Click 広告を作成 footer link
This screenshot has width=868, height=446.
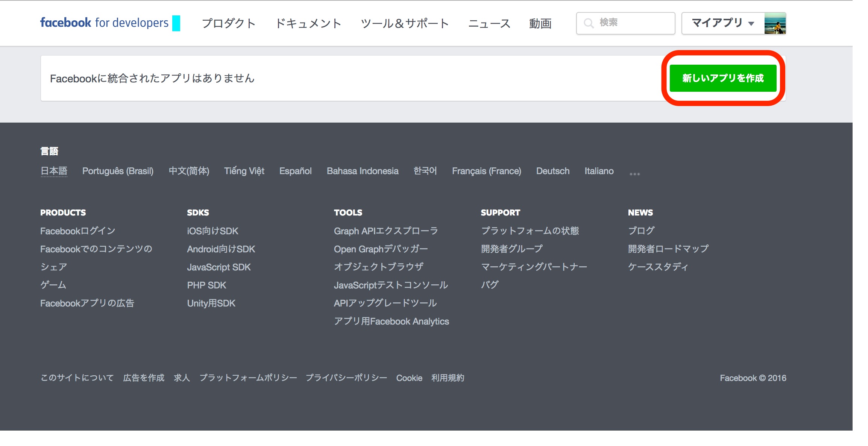click(x=144, y=378)
